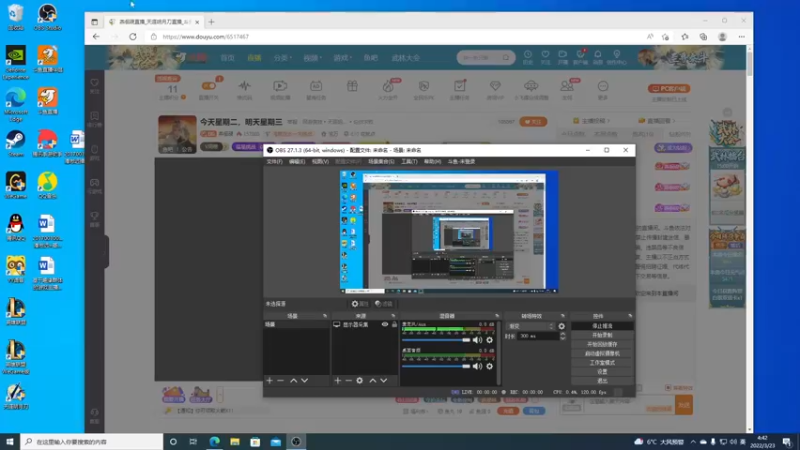This screenshot has width=800, height=450.
Task: Open OBS Studio desktop shortcut
Action: 47,17
